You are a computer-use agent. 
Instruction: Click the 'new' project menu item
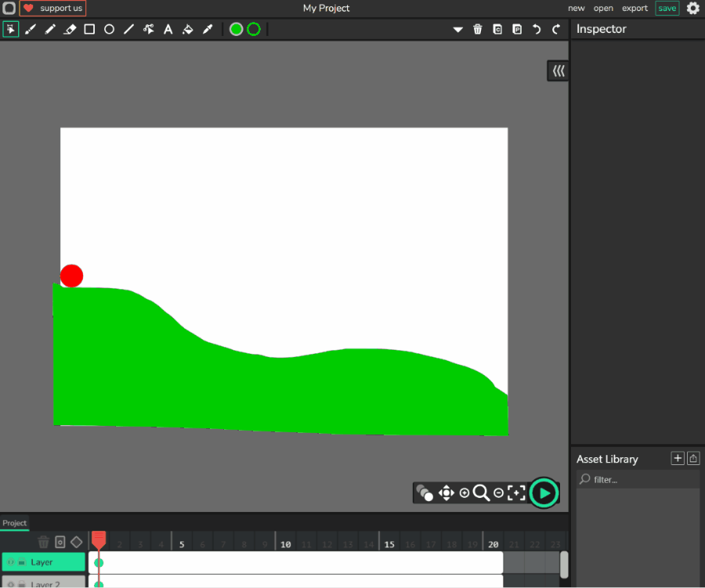(x=576, y=8)
